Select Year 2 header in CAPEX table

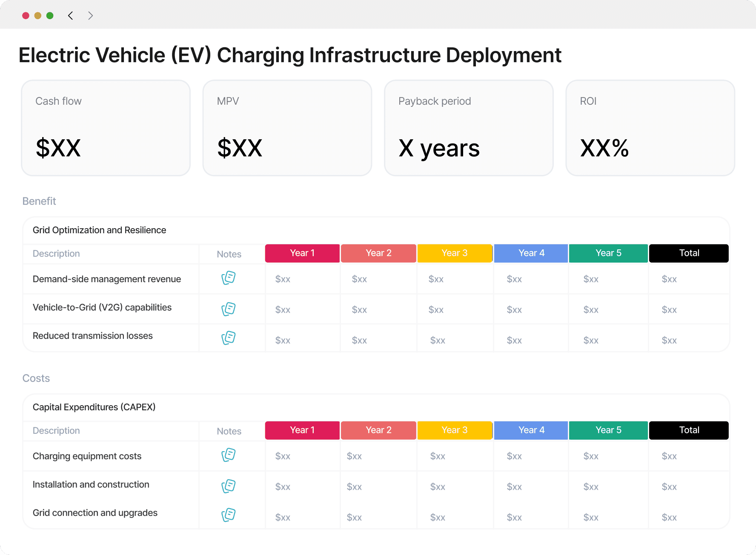click(378, 430)
